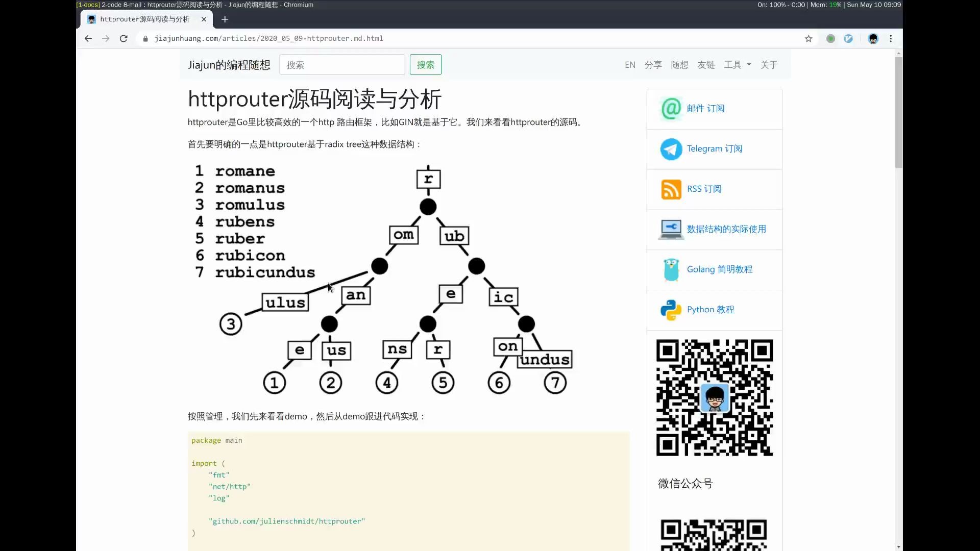Image resolution: width=980 pixels, height=551 pixels.
Task: Reload the page with the refresh icon
Action: (x=123, y=38)
